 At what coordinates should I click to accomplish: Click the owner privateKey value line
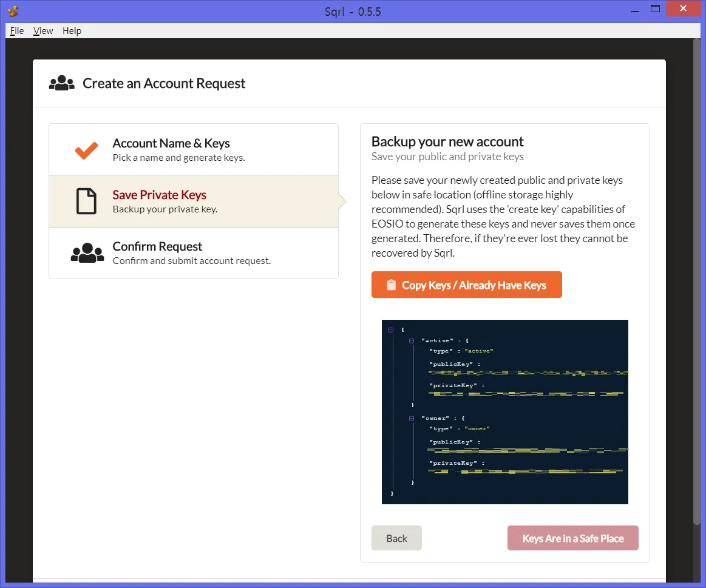[526, 471]
